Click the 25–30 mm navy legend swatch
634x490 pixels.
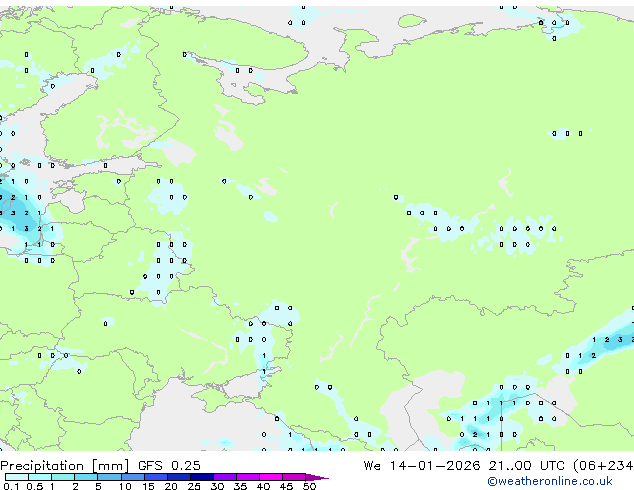(201, 477)
